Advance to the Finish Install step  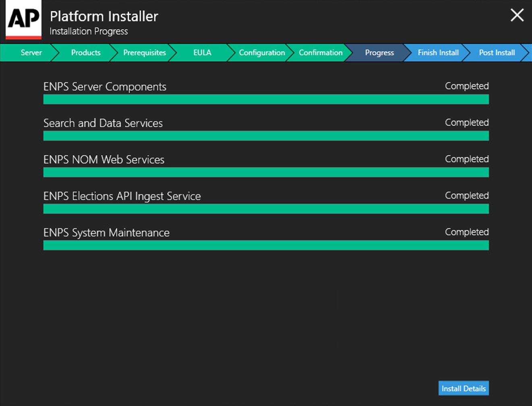pyautogui.click(x=438, y=53)
